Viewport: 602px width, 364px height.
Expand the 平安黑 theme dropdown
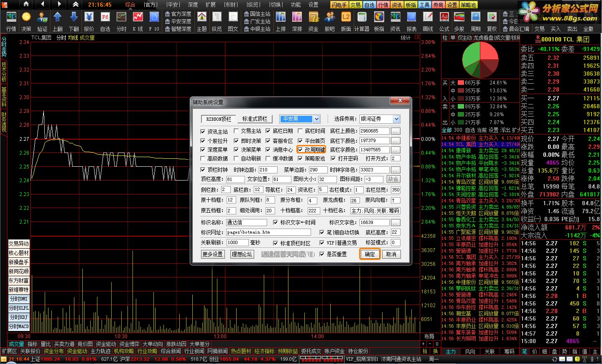click(x=316, y=119)
